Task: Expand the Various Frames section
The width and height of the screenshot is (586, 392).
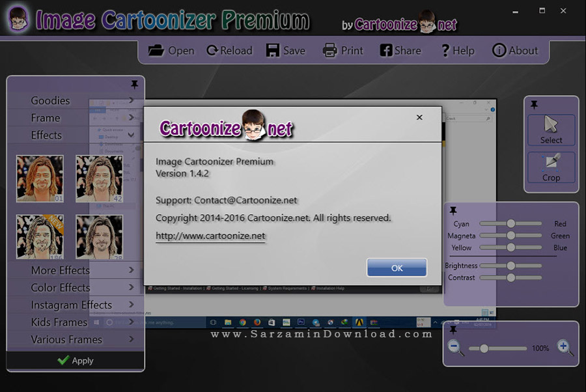Action: tap(75, 339)
